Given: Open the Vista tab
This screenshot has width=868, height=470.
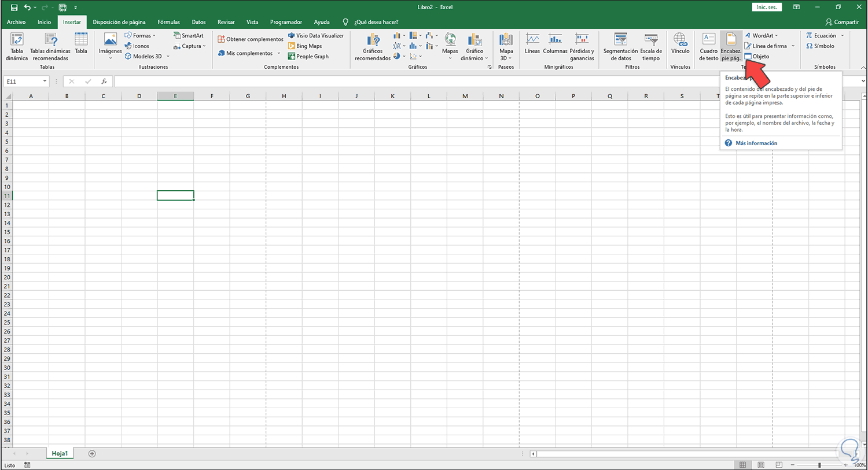Looking at the screenshot, I should (x=252, y=22).
